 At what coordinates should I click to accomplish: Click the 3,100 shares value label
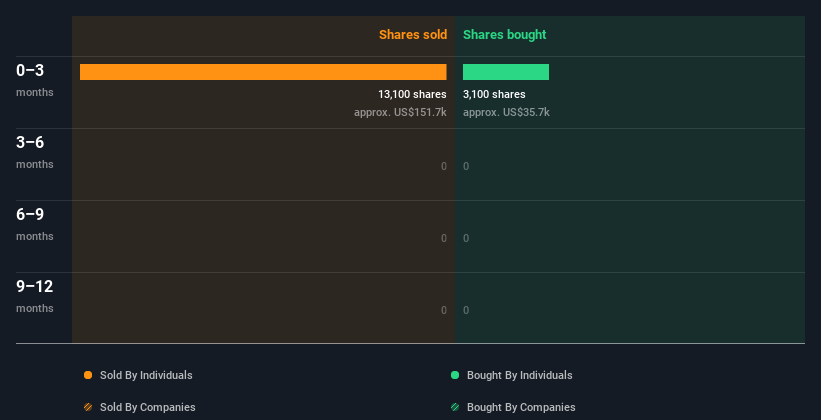[x=494, y=95]
